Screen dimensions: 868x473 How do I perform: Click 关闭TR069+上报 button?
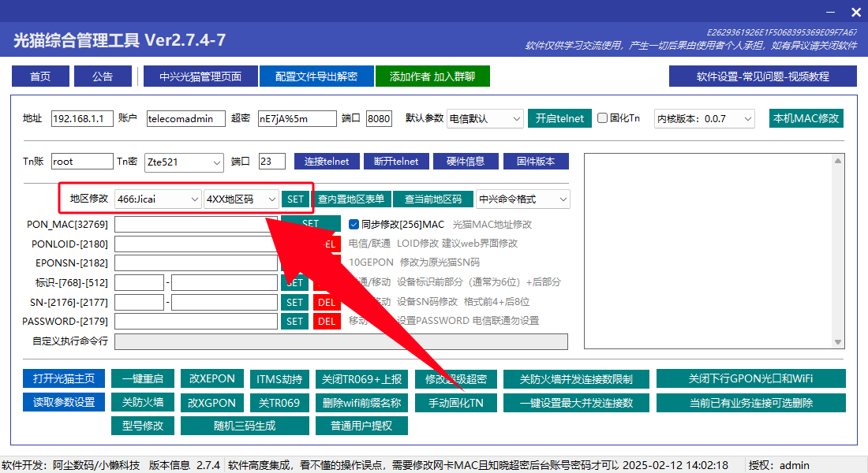tap(362, 379)
